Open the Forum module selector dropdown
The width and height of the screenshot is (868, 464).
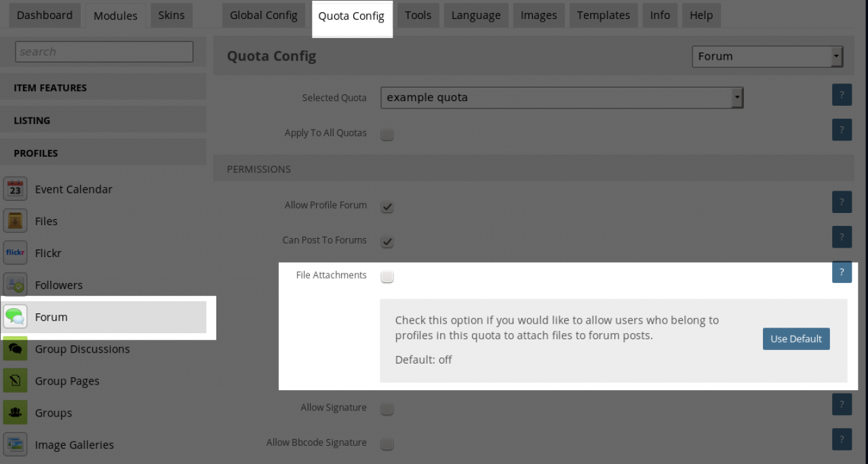click(767, 56)
